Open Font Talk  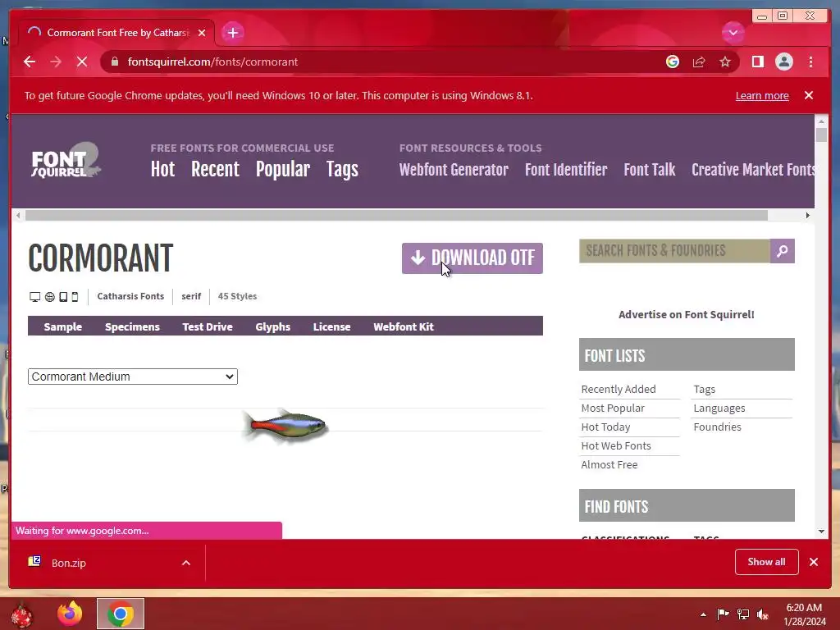click(650, 170)
